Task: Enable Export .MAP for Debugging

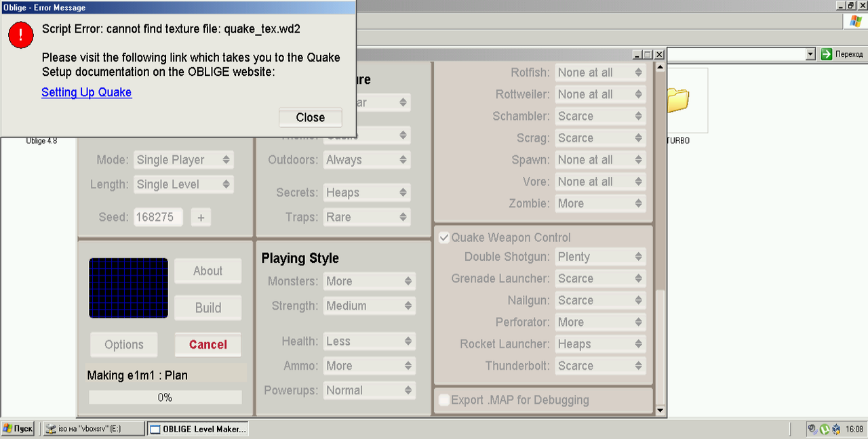Action: pyautogui.click(x=444, y=400)
